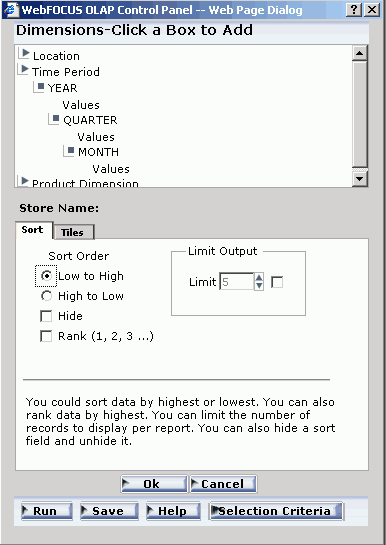Enable the Limit Output checkbox
The image size is (386, 545).
coord(277,282)
